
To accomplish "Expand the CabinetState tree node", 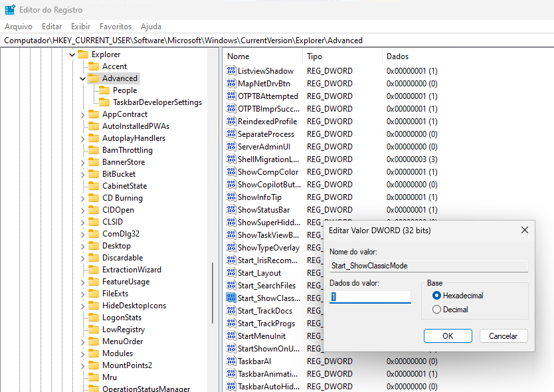I will 82,186.
